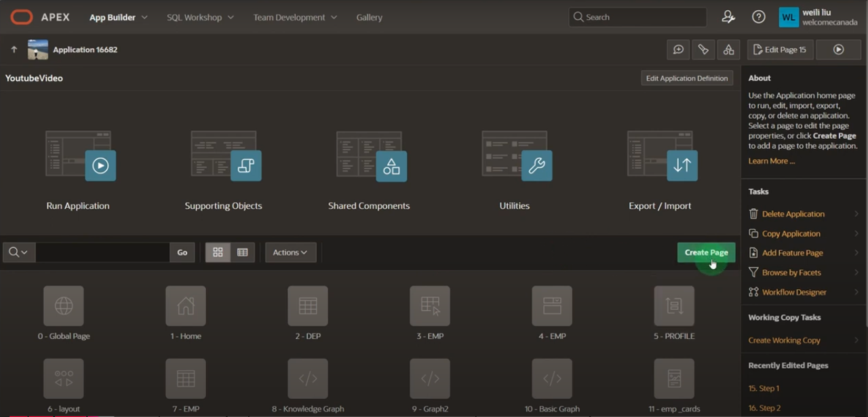Click the Create Page button
The width and height of the screenshot is (868, 417).
point(706,252)
